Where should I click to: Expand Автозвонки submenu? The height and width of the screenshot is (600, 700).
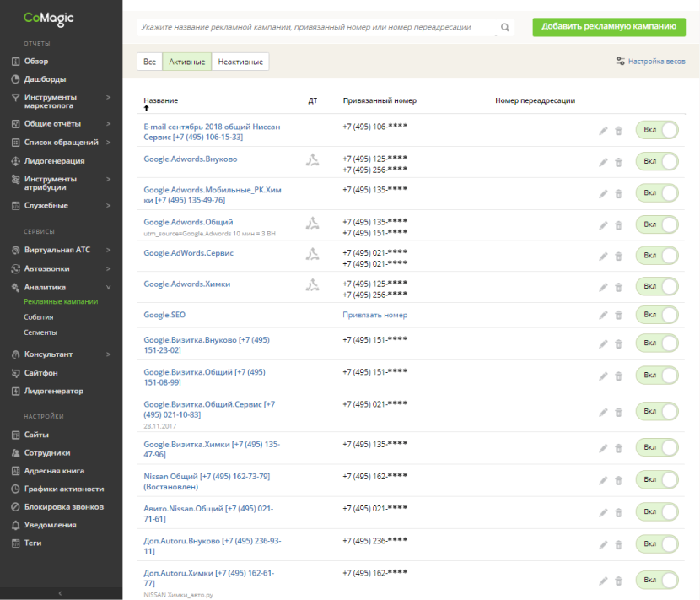pos(108,269)
